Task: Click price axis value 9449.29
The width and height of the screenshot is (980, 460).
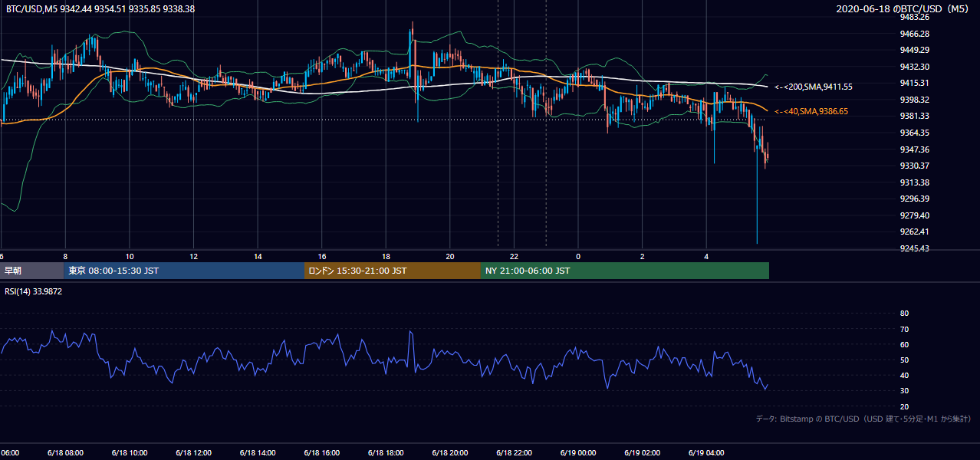Action: pyautogui.click(x=915, y=50)
